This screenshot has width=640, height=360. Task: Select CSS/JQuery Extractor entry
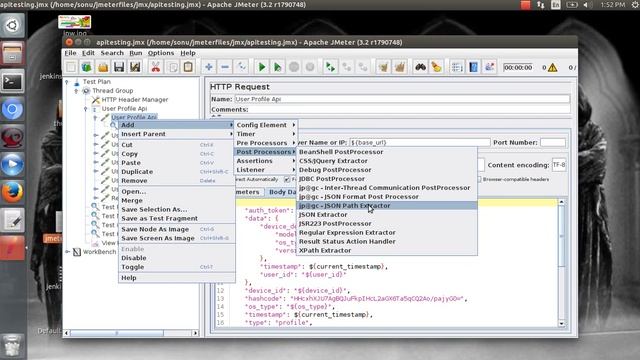coord(387,161)
